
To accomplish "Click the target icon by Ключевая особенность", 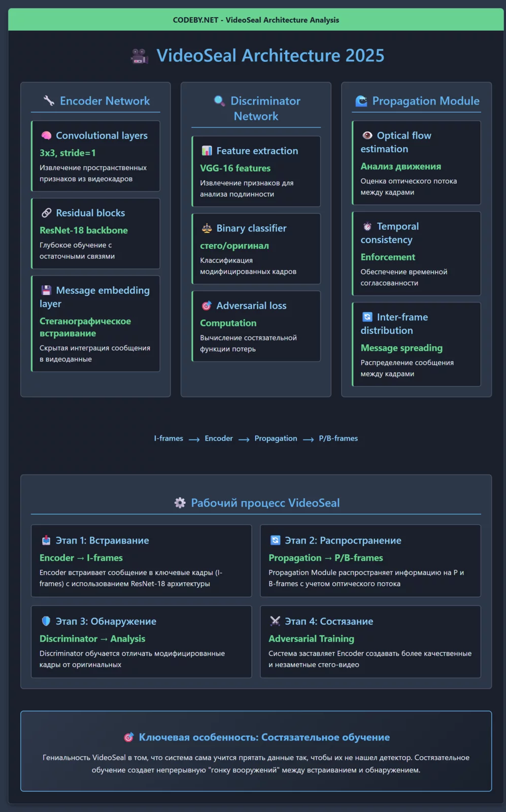I will click(129, 737).
